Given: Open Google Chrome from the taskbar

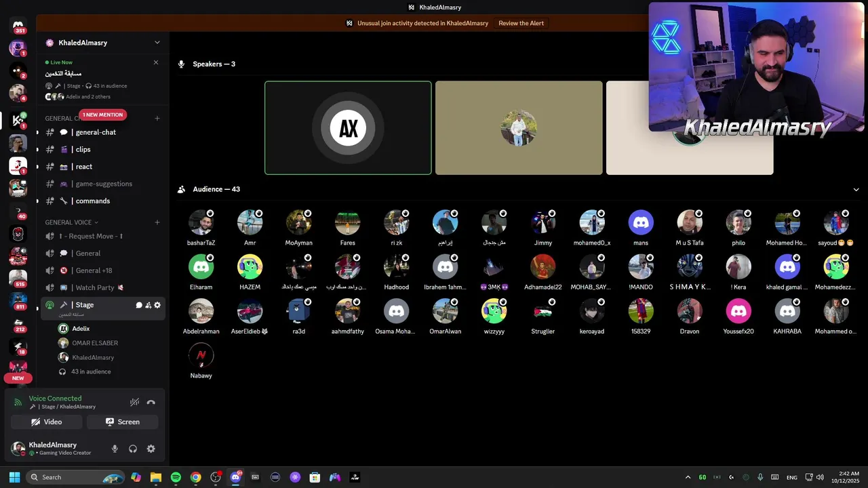Looking at the screenshot, I should pos(195,477).
